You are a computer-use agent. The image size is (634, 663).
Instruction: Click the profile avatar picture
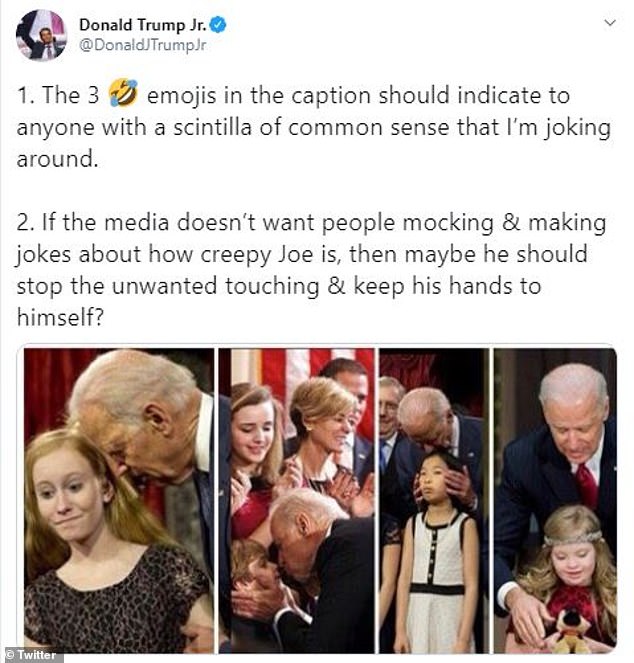click(x=41, y=35)
